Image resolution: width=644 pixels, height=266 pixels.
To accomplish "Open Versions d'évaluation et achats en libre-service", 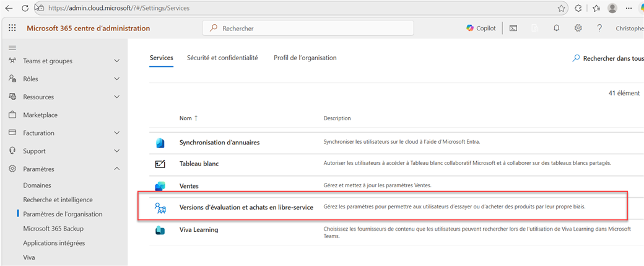I will click(x=246, y=207).
